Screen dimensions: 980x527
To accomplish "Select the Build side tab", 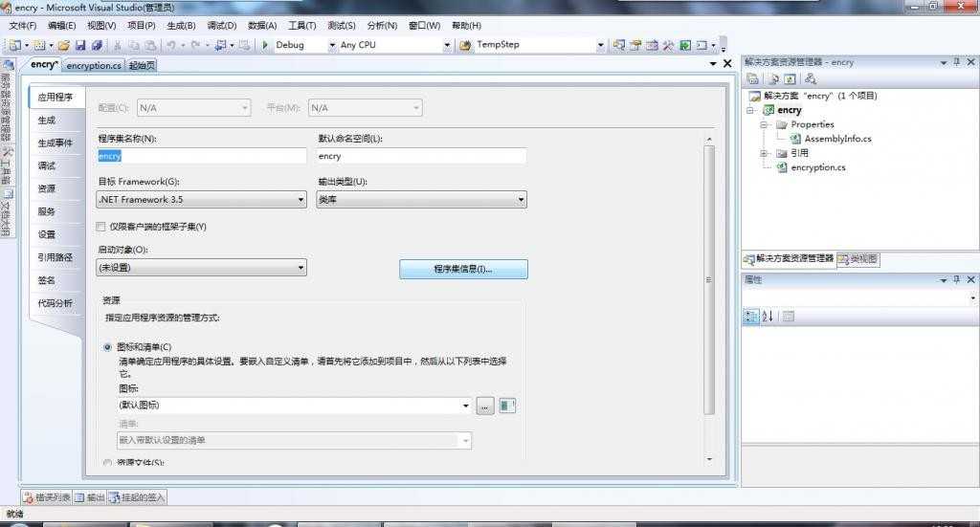I will click(56, 120).
